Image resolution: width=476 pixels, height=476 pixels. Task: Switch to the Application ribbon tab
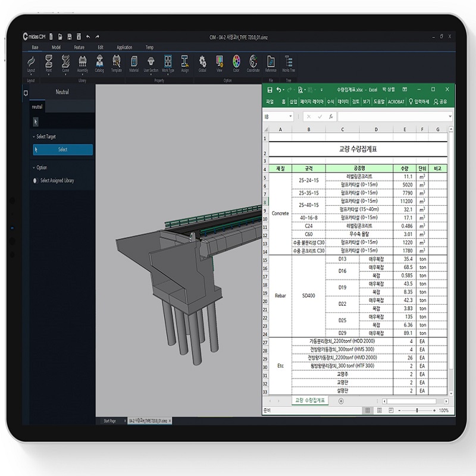(x=124, y=48)
